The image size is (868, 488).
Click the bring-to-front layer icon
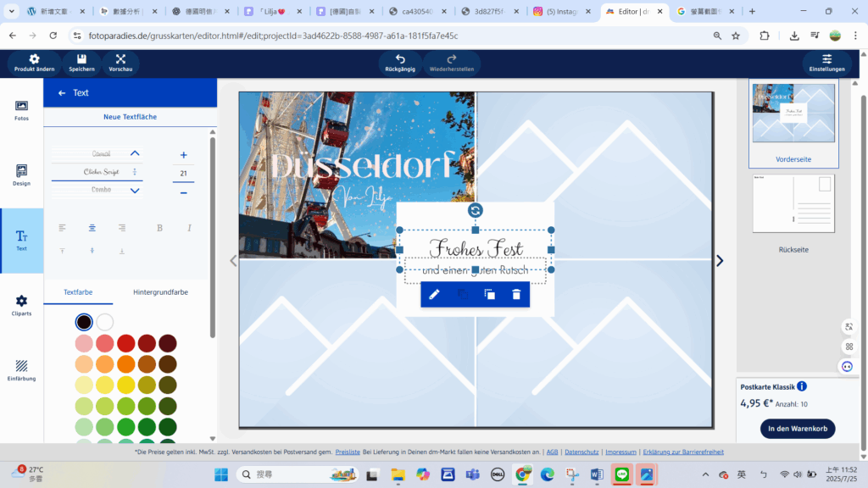click(x=489, y=294)
